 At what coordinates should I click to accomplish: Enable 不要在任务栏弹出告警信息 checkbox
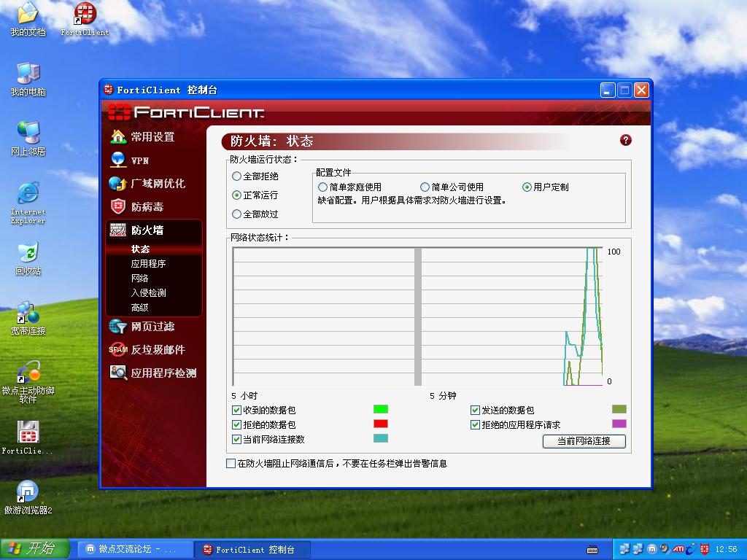point(231,463)
